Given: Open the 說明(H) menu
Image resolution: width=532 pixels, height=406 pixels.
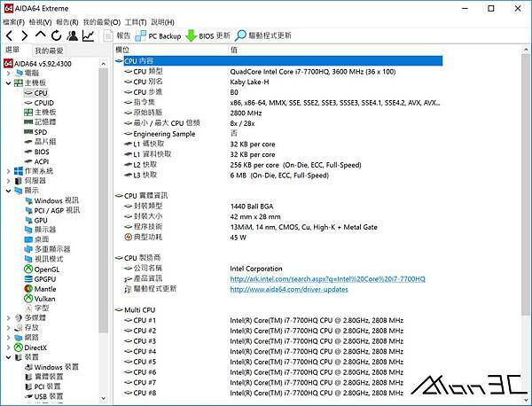Looking at the screenshot, I should pyautogui.click(x=163, y=22).
